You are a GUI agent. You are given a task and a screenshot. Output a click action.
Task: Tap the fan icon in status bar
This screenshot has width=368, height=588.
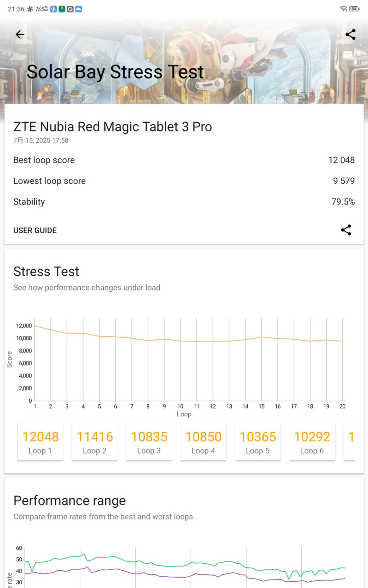30,9
